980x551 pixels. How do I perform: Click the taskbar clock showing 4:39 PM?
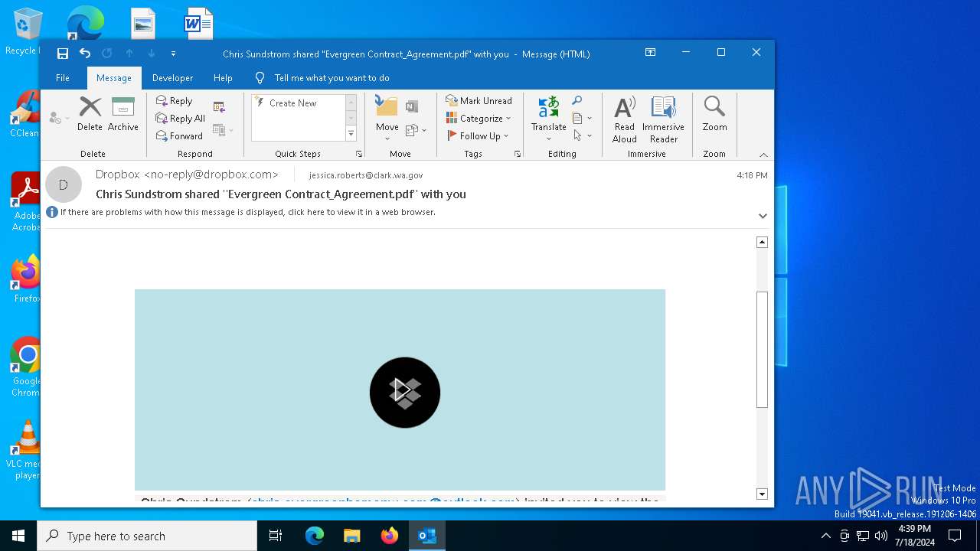pos(914,536)
